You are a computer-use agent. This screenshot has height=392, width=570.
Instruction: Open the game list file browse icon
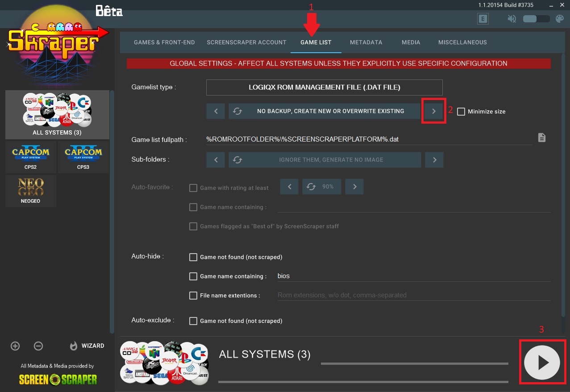(x=541, y=138)
